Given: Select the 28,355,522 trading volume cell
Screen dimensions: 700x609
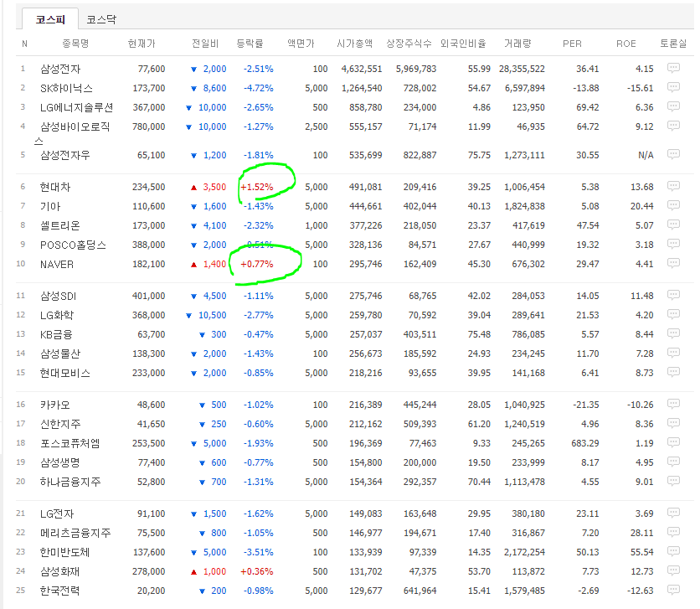Looking at the screenshot, I should pyautogui.click(x=522, y=69).
